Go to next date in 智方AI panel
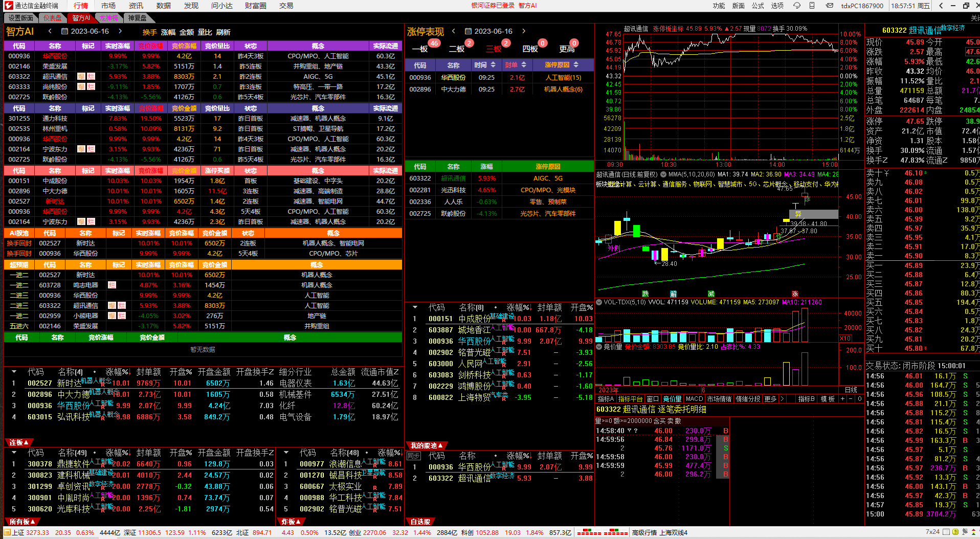 click(x=120, y=31)
